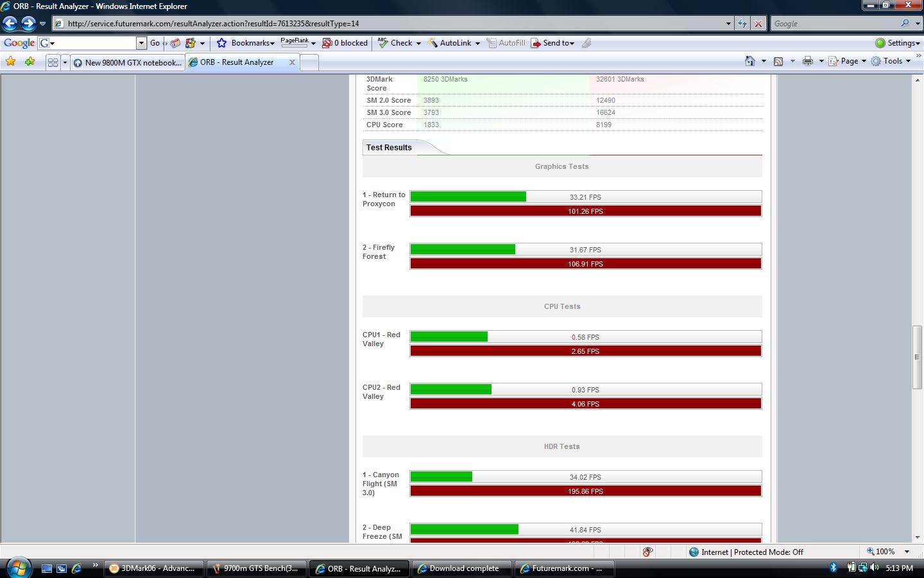
Task: Click the Bluetooth tray icon
Action: tap(834, 568)
